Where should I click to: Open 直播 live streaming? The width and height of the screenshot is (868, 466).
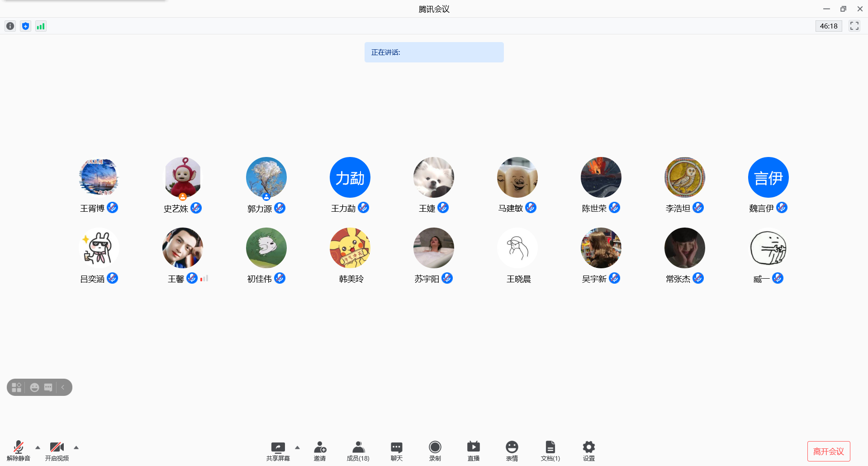pyautogui.click(x=473, y=451)
